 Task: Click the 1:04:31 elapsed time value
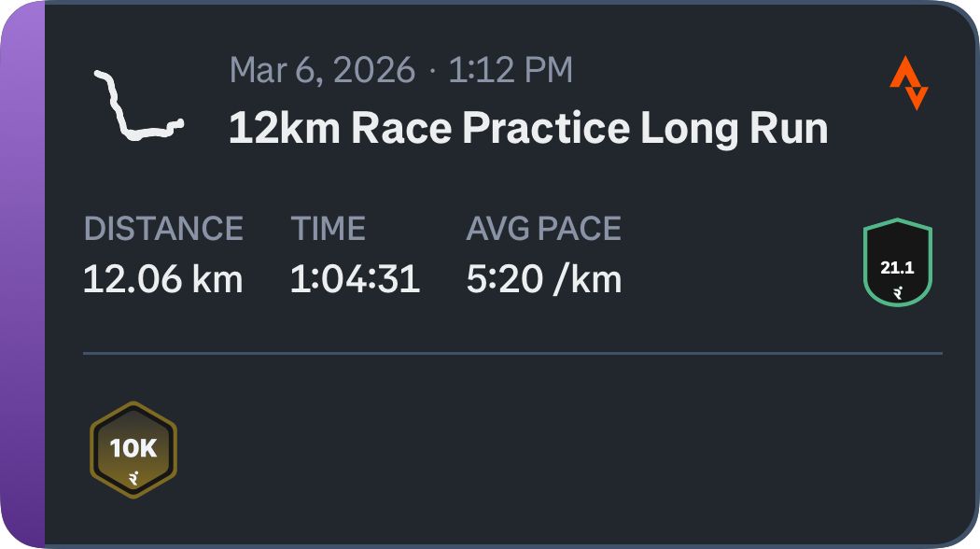[355, 279]
